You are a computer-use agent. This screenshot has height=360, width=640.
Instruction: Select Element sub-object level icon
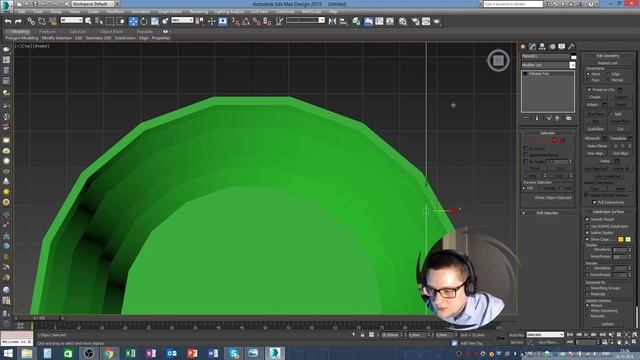point(562,140)
